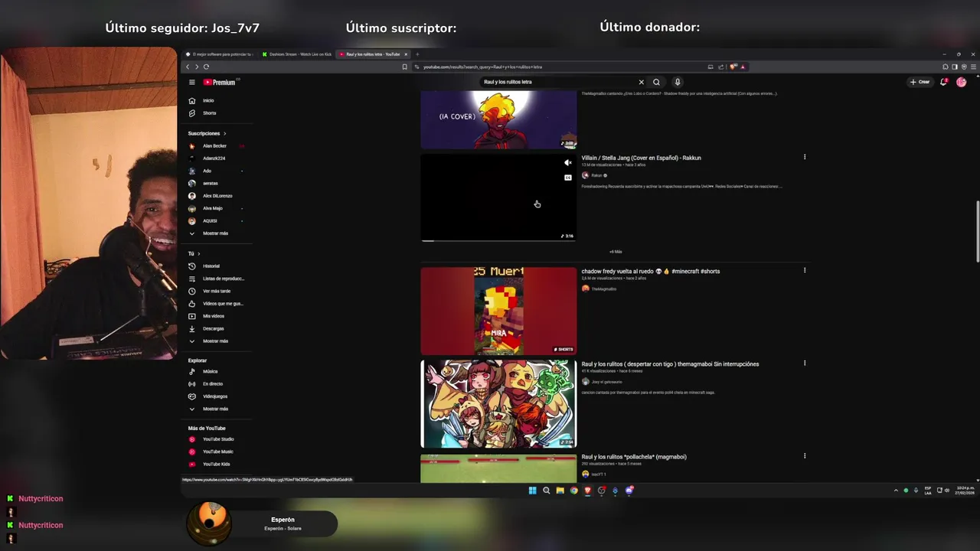The image size is (980, 551).
Task: Click the browser forward arrow
Action: click(x=197, y=67)
